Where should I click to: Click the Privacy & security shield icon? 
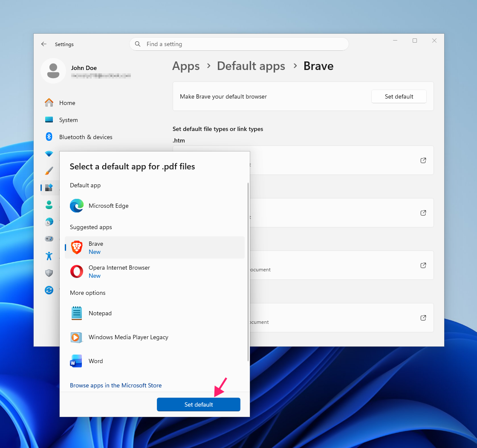[49, 273]
